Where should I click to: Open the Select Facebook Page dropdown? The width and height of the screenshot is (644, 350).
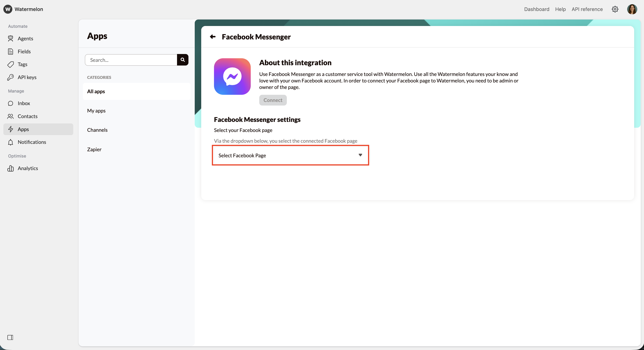click(290, 155)
